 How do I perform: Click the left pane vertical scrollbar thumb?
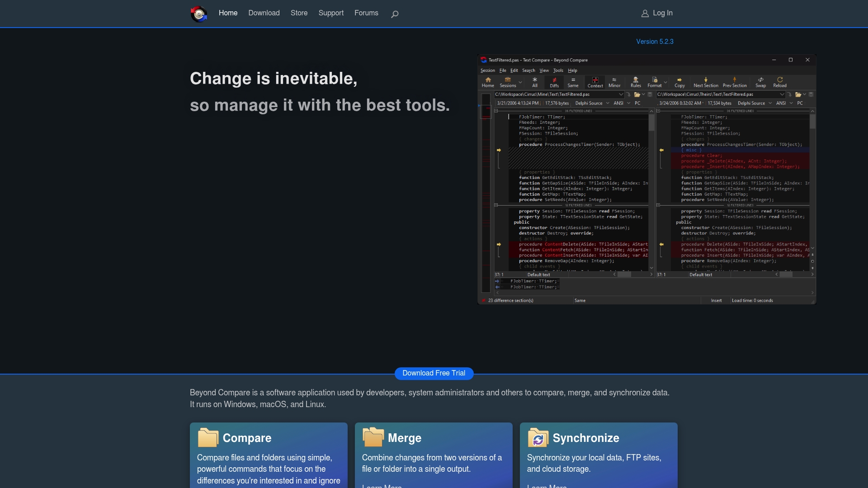point(651,122)
